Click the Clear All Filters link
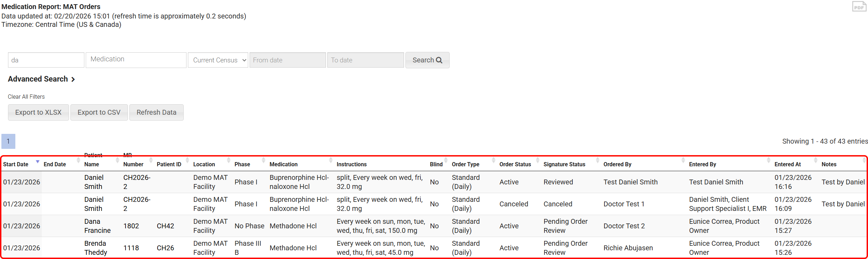The image size is (868, 259). (x=26, y=97)
